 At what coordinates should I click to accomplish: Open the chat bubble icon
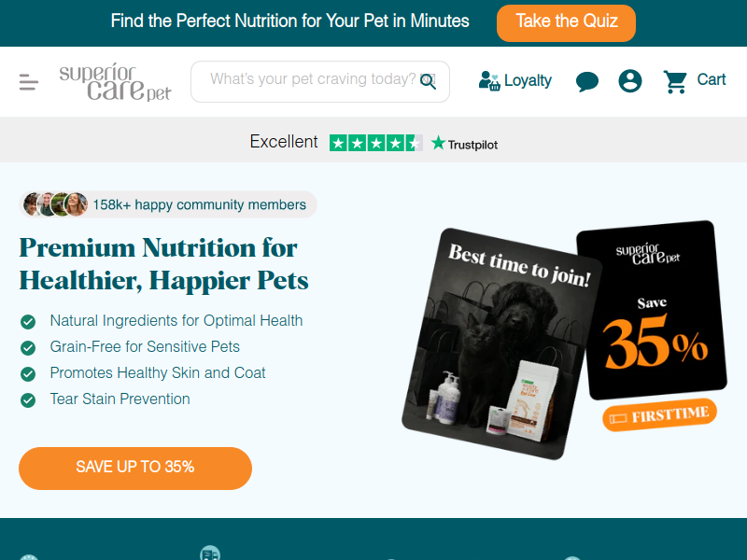587,81
